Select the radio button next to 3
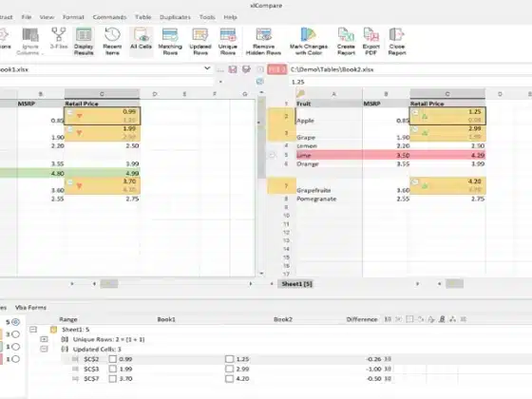This screenshot has width=532, height=399. click(x=15, y=334)
